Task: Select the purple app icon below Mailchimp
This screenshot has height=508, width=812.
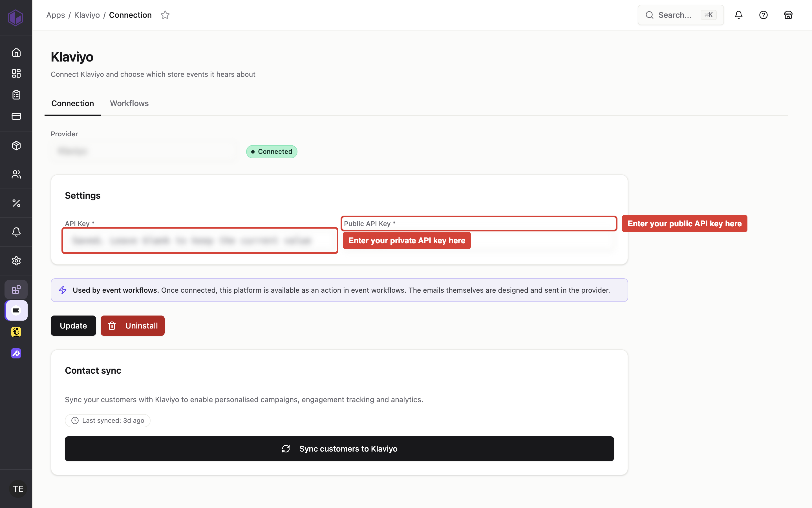Action: pos(16,353)
